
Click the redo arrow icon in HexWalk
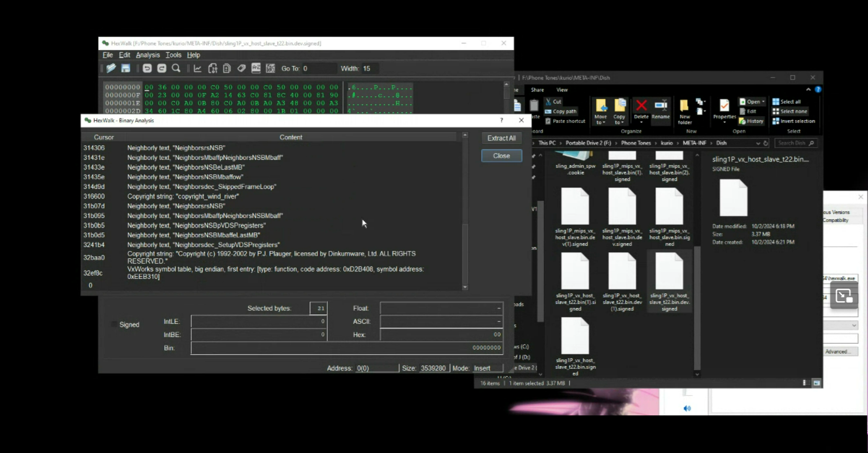(x=161, y=69)
